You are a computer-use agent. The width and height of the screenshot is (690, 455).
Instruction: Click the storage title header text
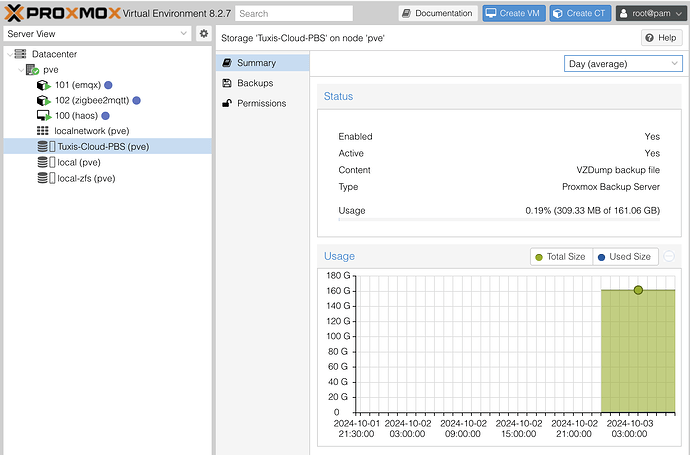click(303, 38)
